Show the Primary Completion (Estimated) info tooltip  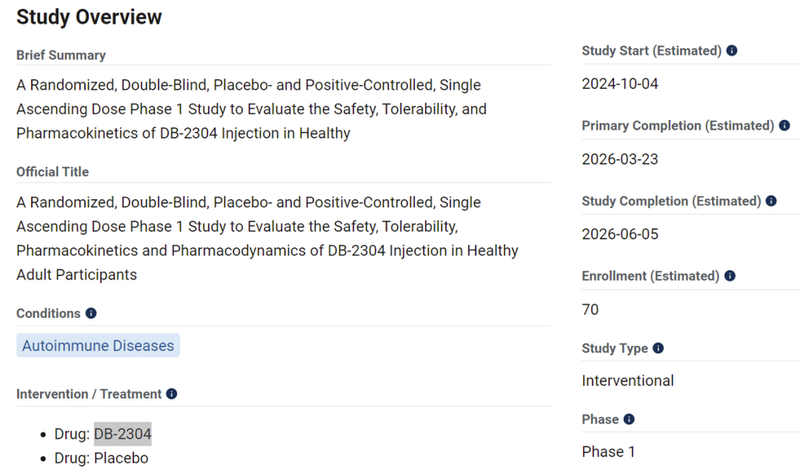click(784, 126)
